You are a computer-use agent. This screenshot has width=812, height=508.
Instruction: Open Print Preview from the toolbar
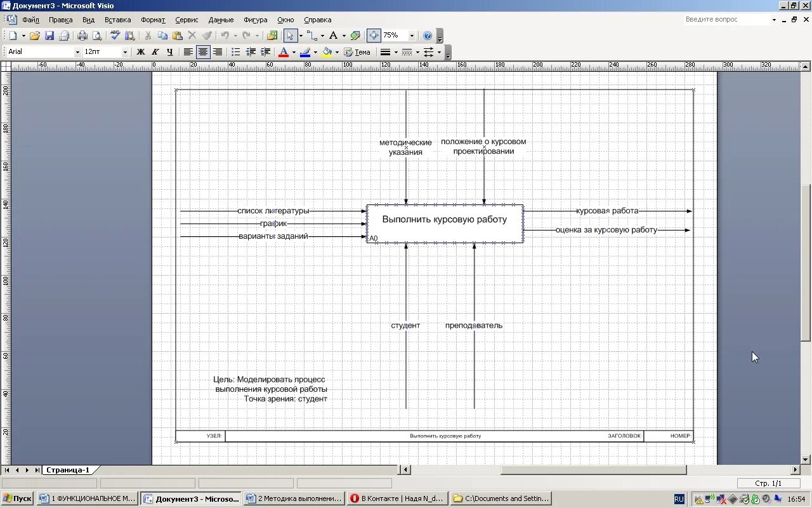tap(97, 36)
